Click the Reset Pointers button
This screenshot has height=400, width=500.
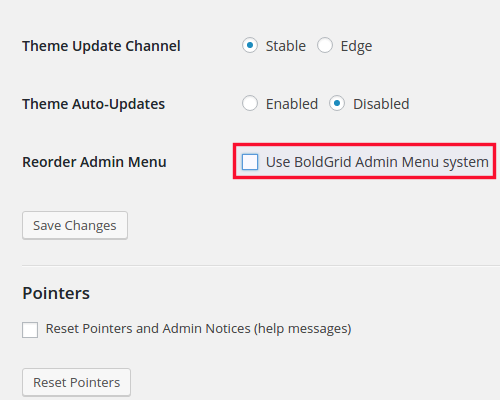[x=76, y=382]
